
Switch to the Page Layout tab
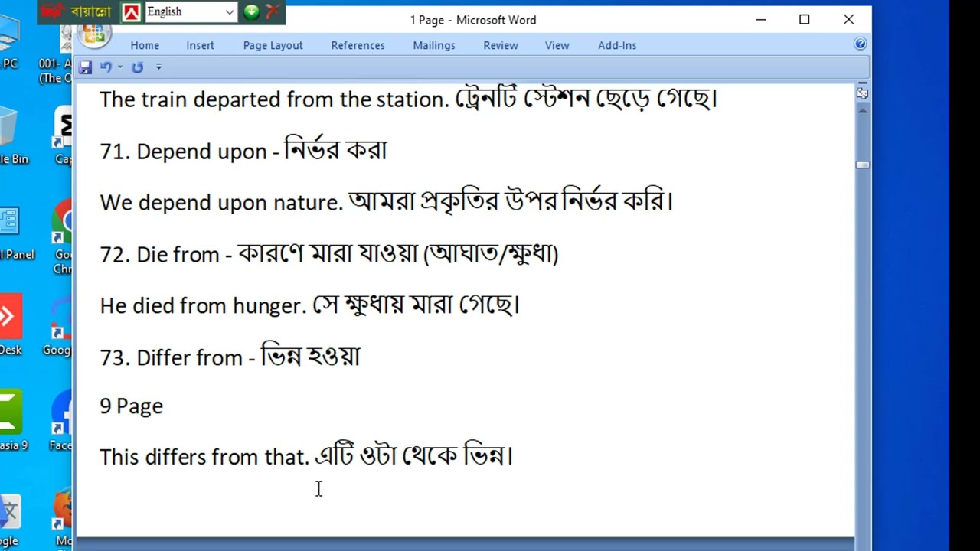[273, 45]
